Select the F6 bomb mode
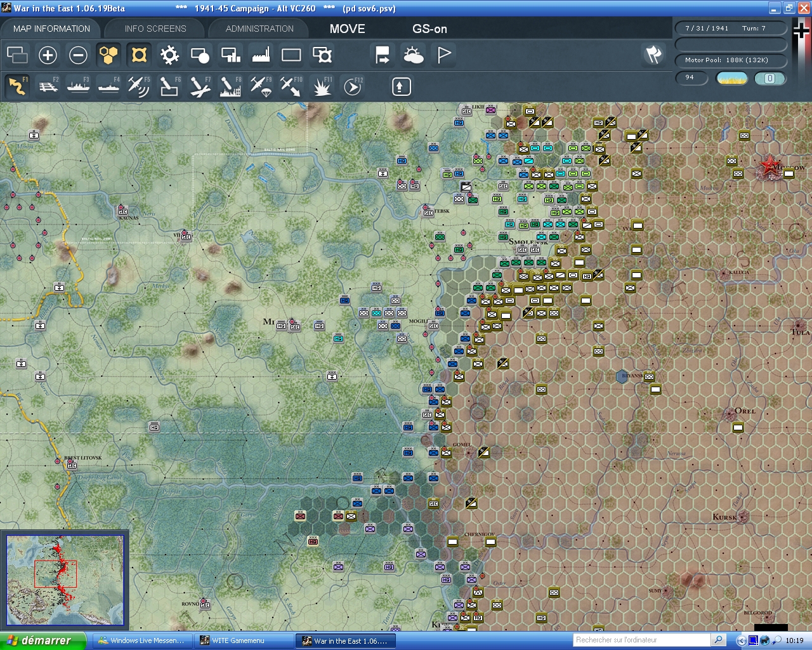This screenshot has height=650, width=812. click(x=169, y=86)
